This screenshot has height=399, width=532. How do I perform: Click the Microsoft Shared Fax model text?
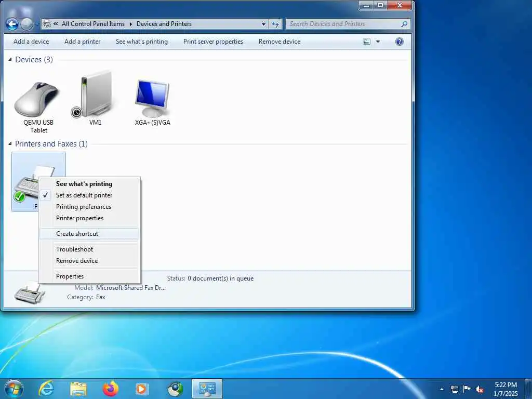[x=131, y=288]
